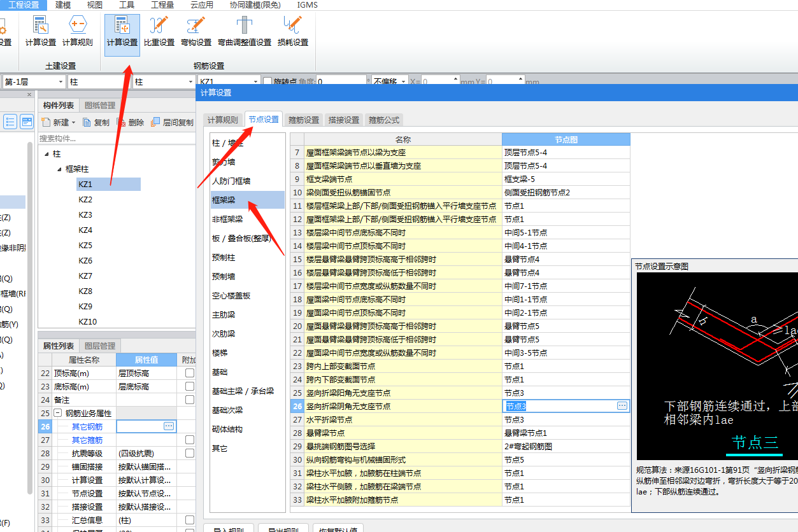The height and width of the screenshot is (532, 798).
Task: Click the 角度 input field
Action: 341,81
